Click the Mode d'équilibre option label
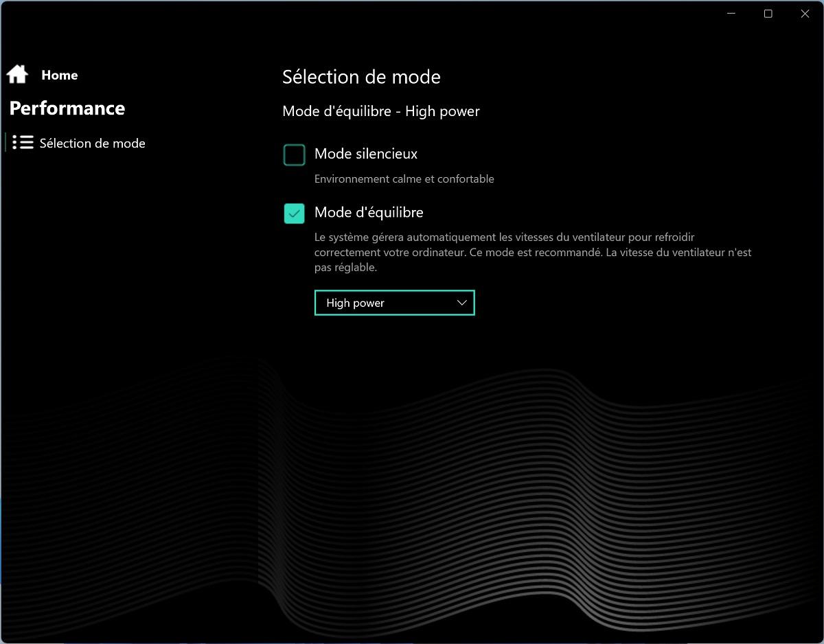824x644 pixels. click(x=369, y=213)
